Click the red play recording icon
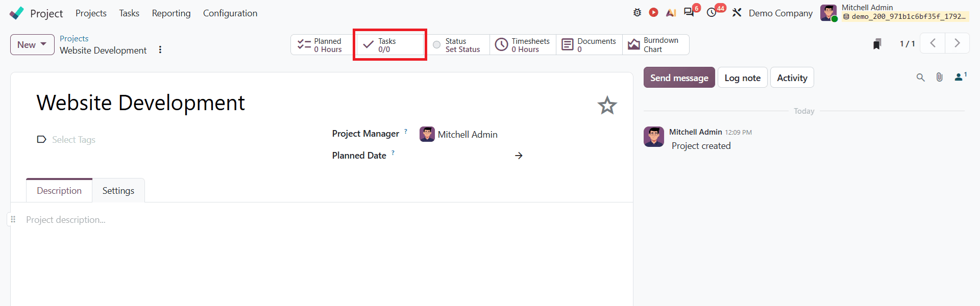Viewport: 980px width, 306px height. click(653, 12)
